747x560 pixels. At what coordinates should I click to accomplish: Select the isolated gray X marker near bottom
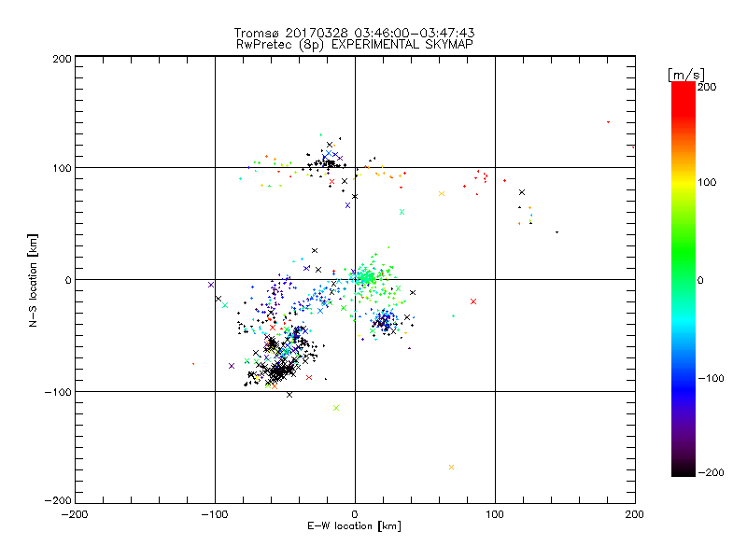click(452, 467)
